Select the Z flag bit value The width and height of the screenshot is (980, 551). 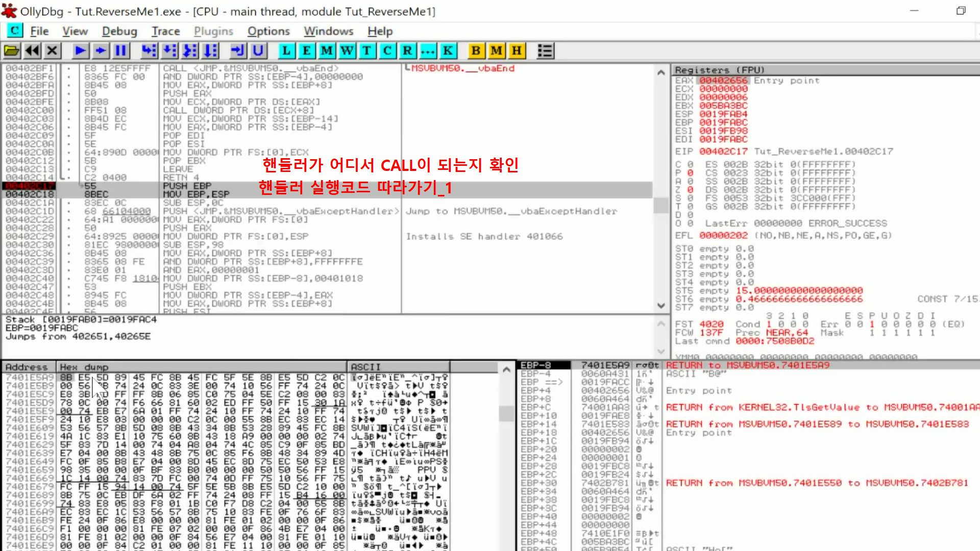pos(690,190)
